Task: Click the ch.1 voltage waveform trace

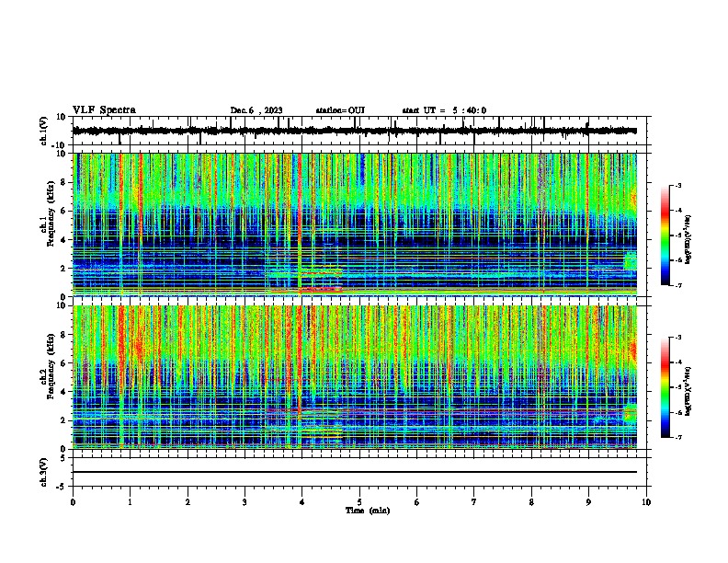Action: [354, 131]
